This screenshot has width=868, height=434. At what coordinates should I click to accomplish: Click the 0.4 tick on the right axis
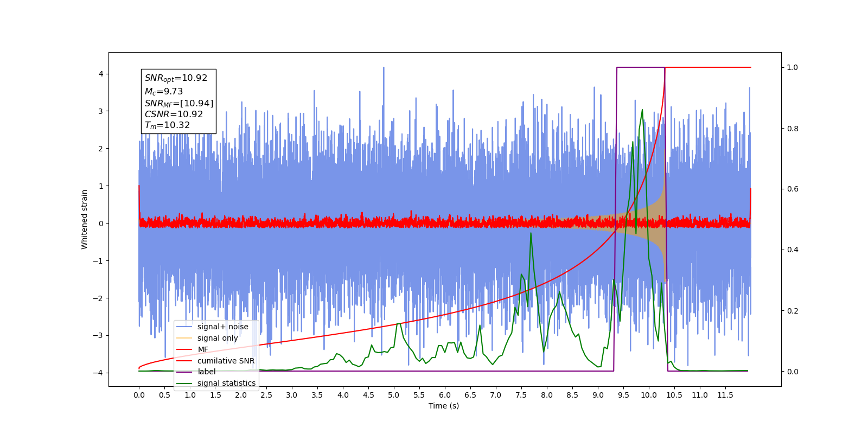point(793,250)
